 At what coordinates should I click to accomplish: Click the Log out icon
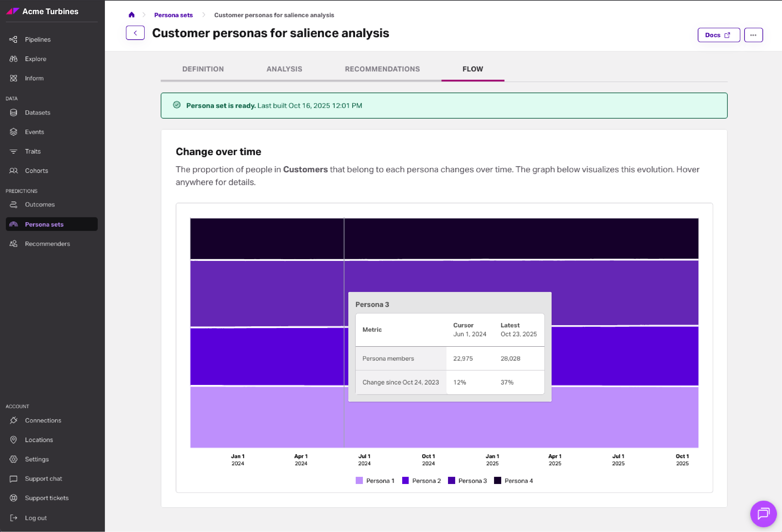tap(13, 518)
